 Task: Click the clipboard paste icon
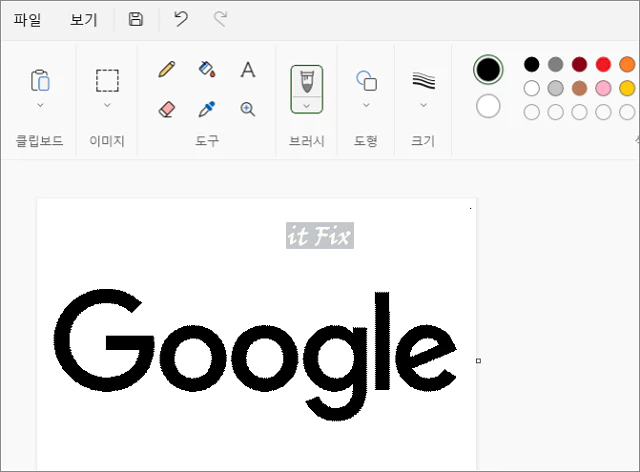[x=40, y=80]
